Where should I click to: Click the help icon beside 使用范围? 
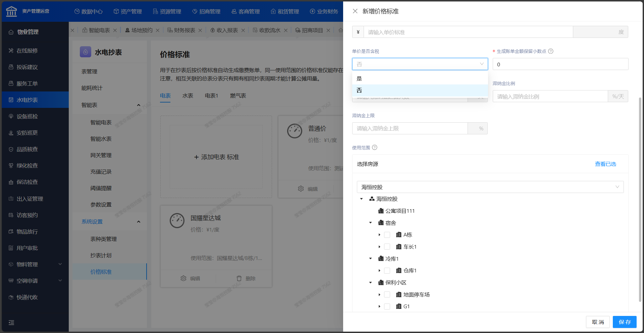coord(375,147)
